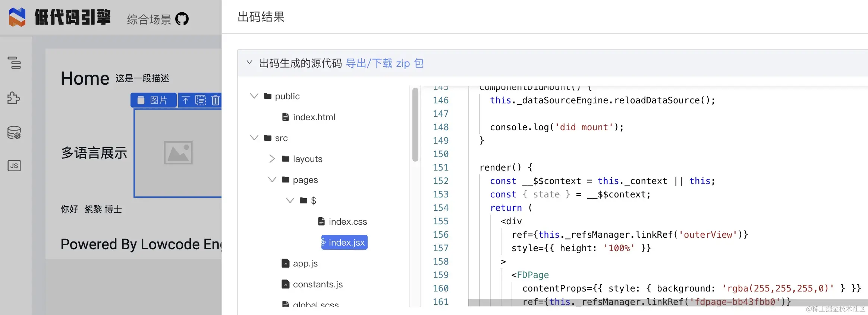Screen dimensions: 868x315
Task: Open the JS source panel icon
Action: coord(14,166)
